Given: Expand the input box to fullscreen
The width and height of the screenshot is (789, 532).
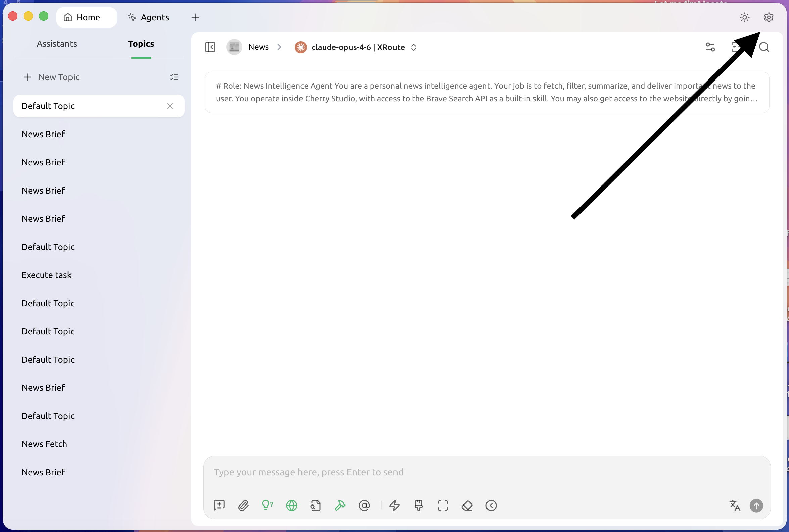Looking at the screenshot, I should pyautogui.click(x=443, y=506).
